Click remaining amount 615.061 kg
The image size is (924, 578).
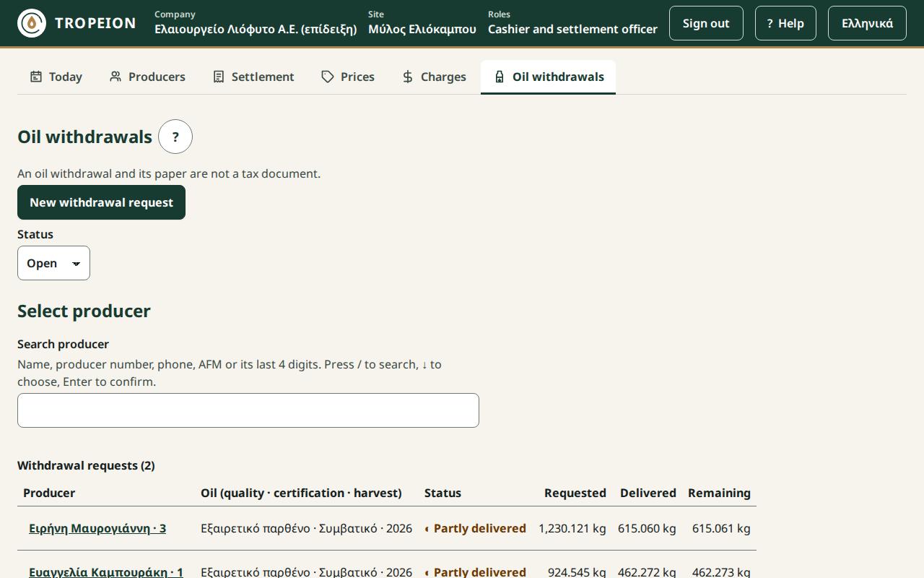click(x=721, y=528)
